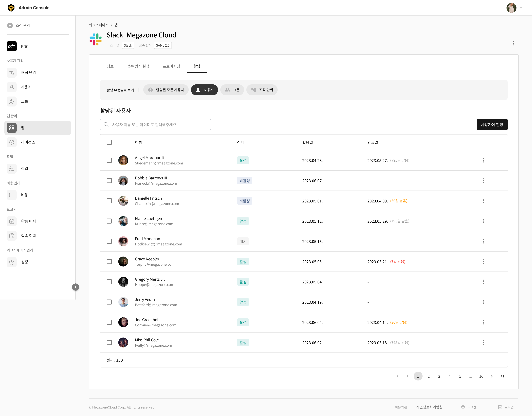The width and height of the screenshot is (532, 416).
Task: Toggle the select-all header checkbox
Action: 109,142
